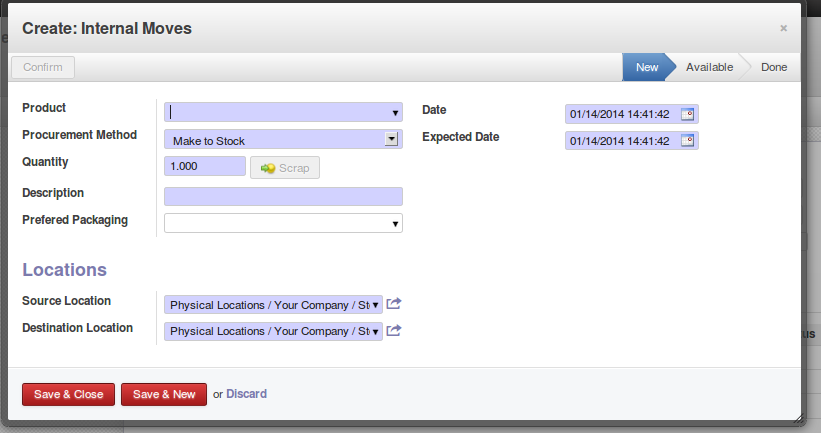Select the New status stage

[646, 67]
